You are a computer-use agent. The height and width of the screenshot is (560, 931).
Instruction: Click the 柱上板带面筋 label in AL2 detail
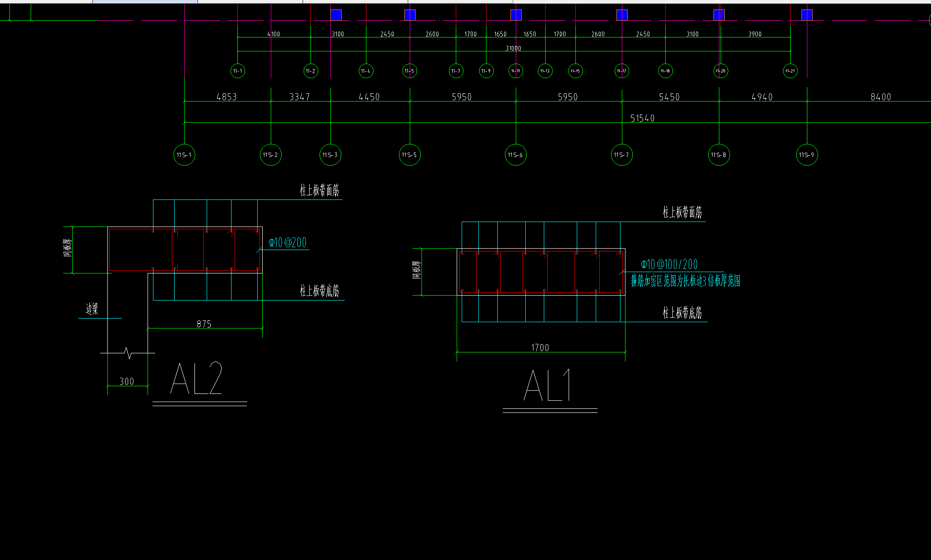click(320, 190)
